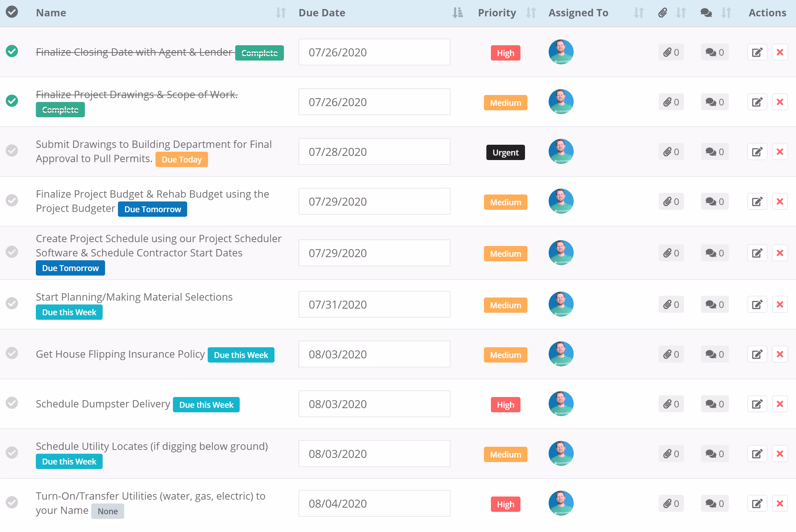796x532 pixels.
Task: Click the None badge on Turn-On/Transfer Utilities
Action: tap(108, 511)
